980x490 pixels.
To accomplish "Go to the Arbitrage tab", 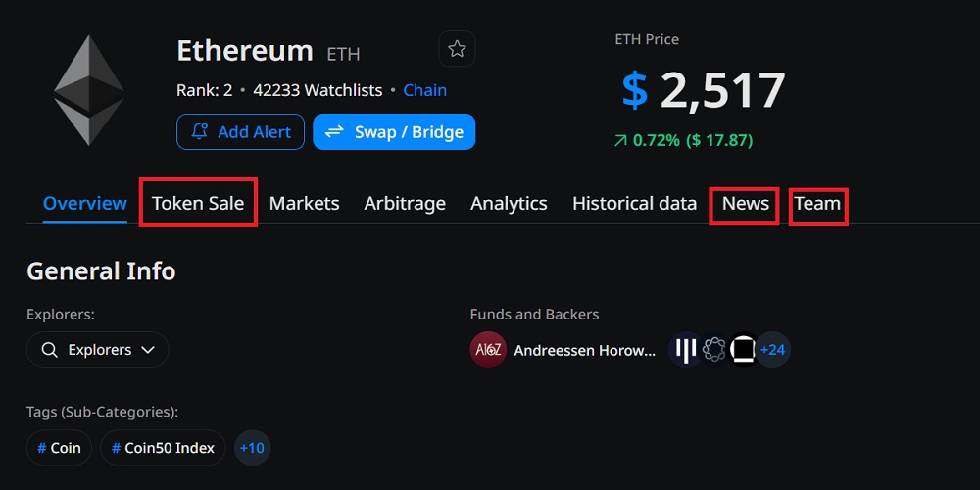I will (x=405, y=204).
